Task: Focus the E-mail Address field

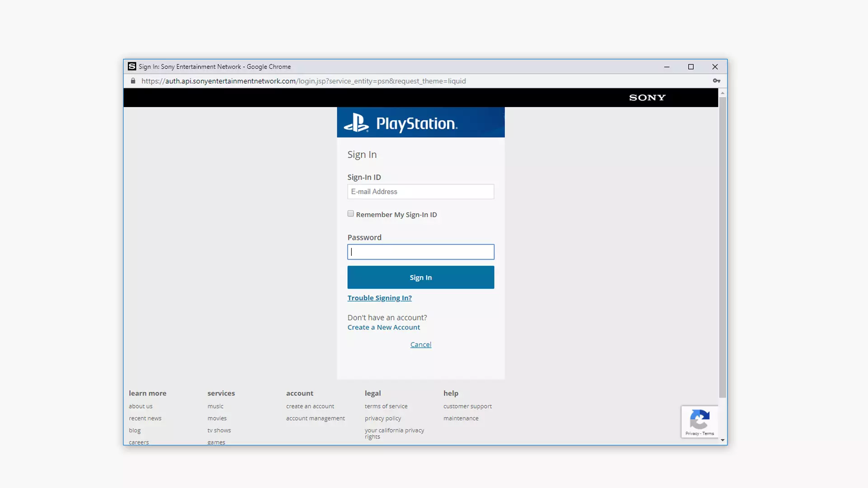Action: [x=420, y=192]
